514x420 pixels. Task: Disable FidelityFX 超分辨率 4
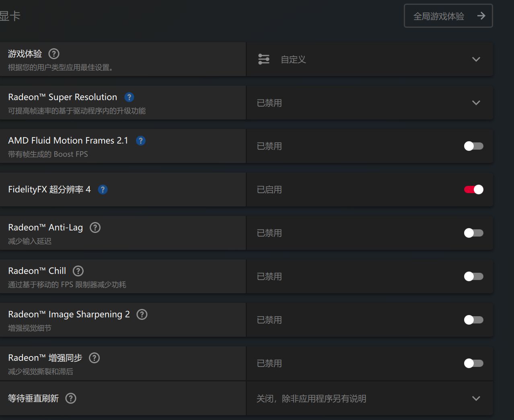point(473,189)
